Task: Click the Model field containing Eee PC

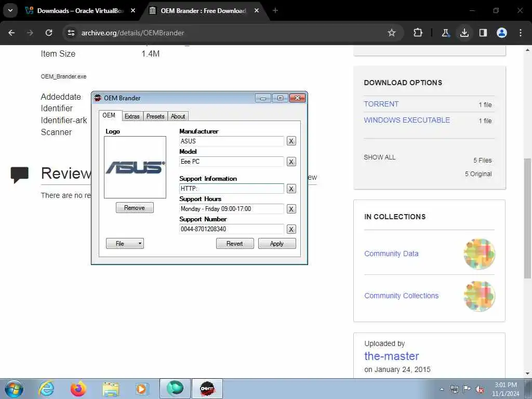Action: (231, 162)
